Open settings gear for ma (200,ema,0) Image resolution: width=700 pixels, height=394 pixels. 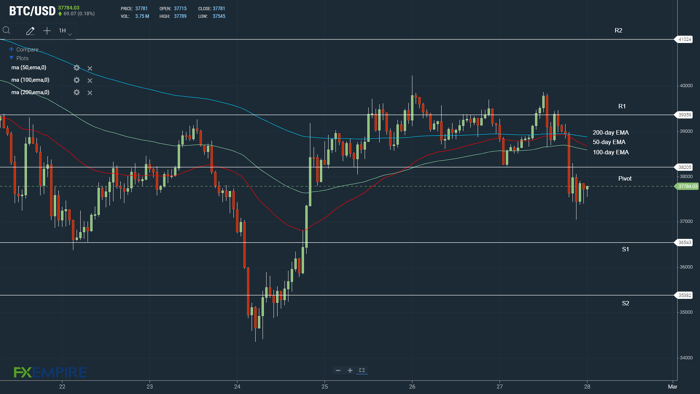coord(76,92)
